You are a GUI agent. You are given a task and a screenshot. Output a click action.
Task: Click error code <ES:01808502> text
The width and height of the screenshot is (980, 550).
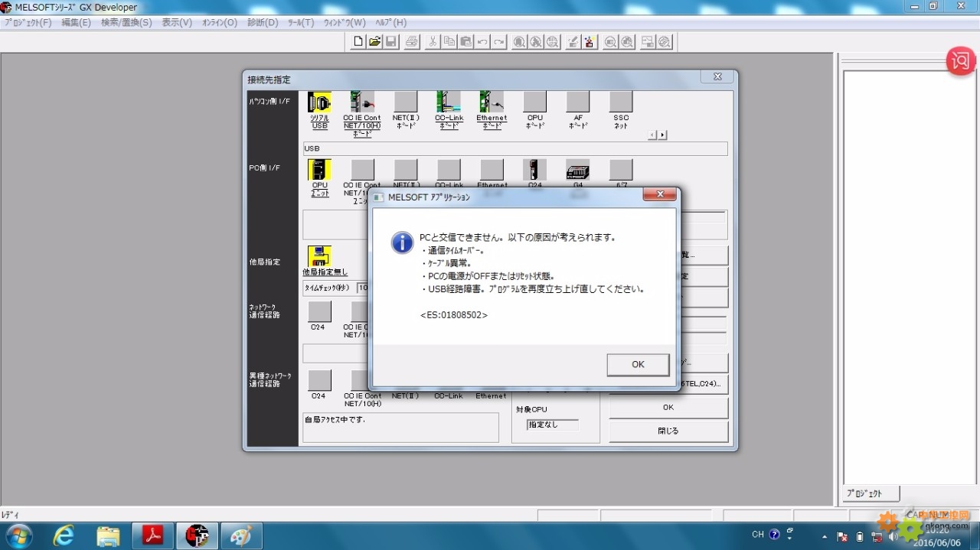tap(453, 314)
